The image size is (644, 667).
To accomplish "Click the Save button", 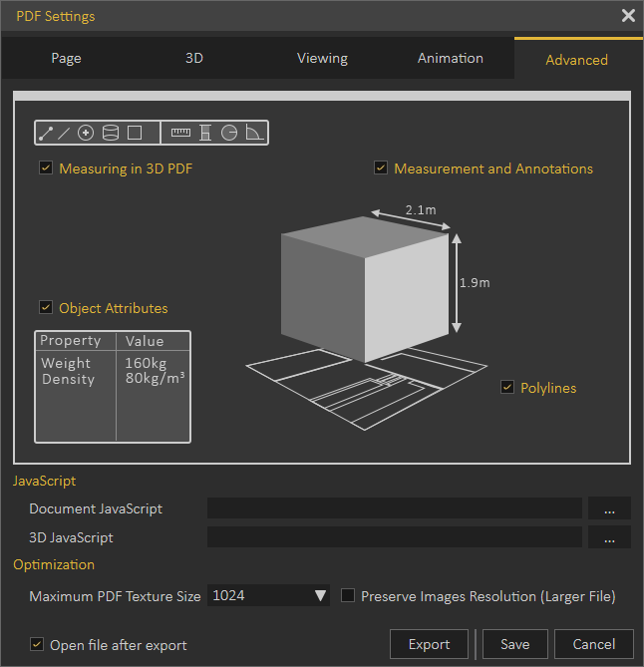I will point(514,644).
